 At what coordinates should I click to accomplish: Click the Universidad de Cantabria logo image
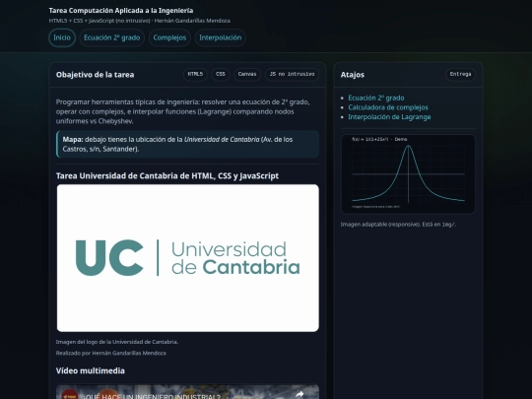[x=188, y=258]
